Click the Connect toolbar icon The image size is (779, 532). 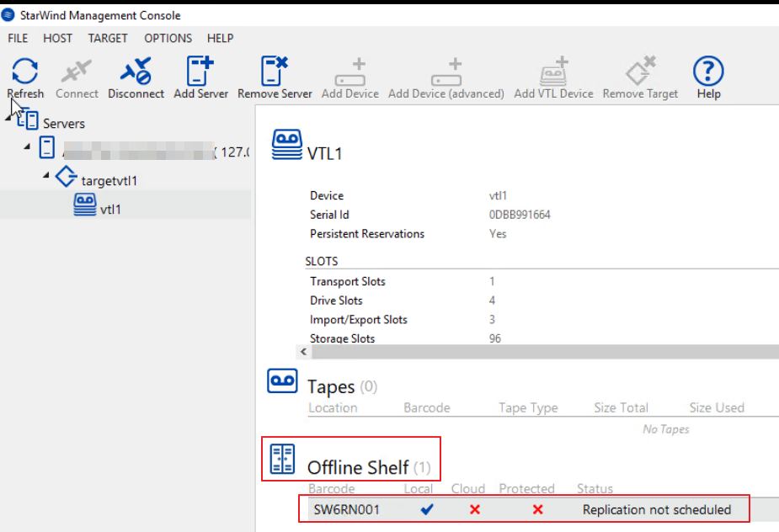click(77, 71)
